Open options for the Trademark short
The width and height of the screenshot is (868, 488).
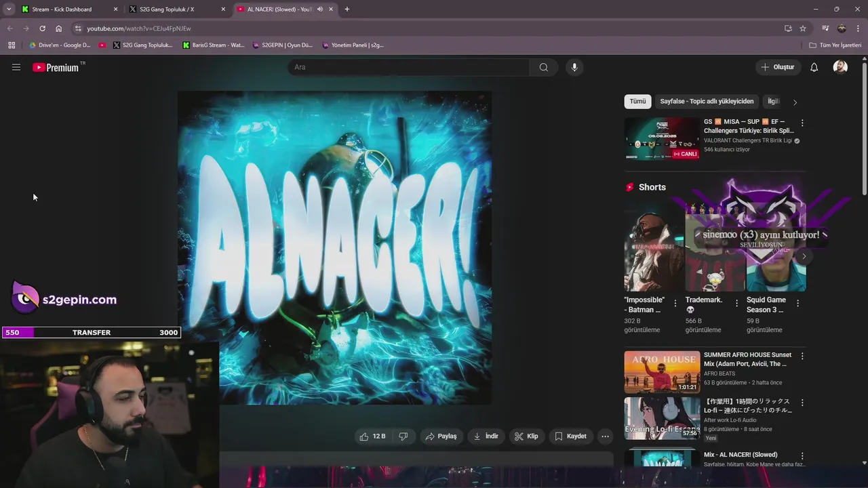click(736, 303)
